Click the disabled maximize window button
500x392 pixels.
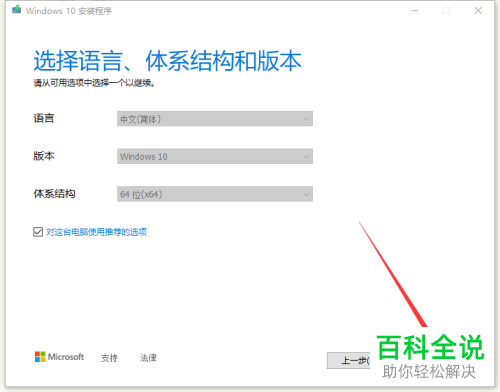point(446,11)
